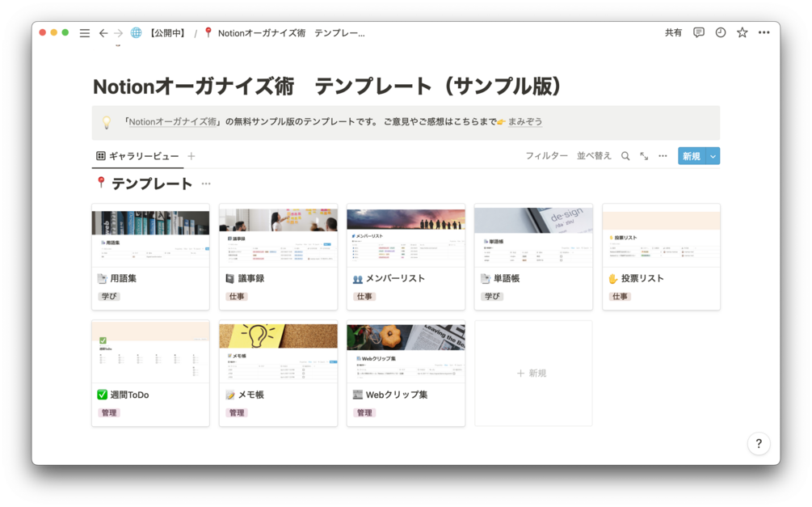Open the メンバーリスト card thumbnail
Image resolution: width=812 pixels, height=507 pixels.
point(406,236)
